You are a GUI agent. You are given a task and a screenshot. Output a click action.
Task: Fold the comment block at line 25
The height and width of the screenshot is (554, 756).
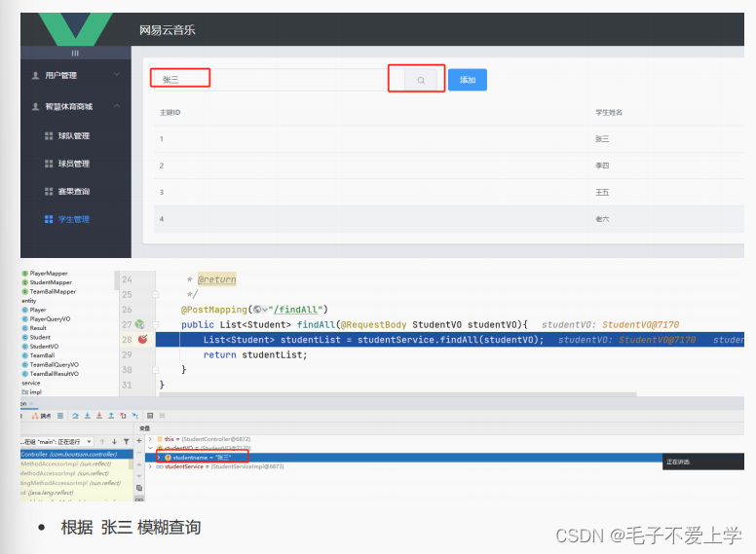[x=156, y=294]
